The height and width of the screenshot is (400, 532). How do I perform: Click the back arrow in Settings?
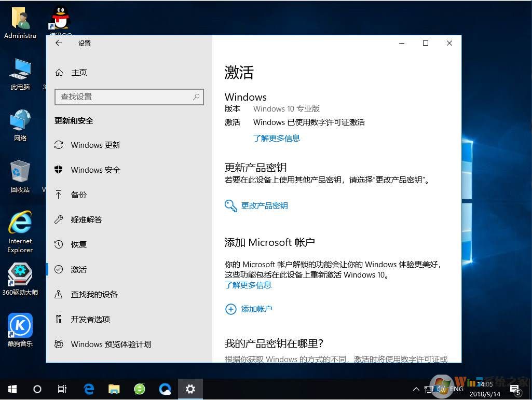click(59, 43)
